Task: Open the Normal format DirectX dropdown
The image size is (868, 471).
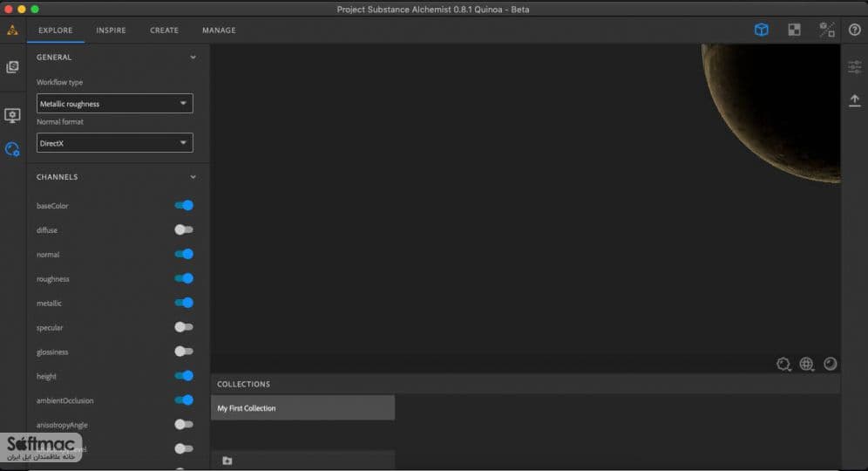Action: coord(114,143)
